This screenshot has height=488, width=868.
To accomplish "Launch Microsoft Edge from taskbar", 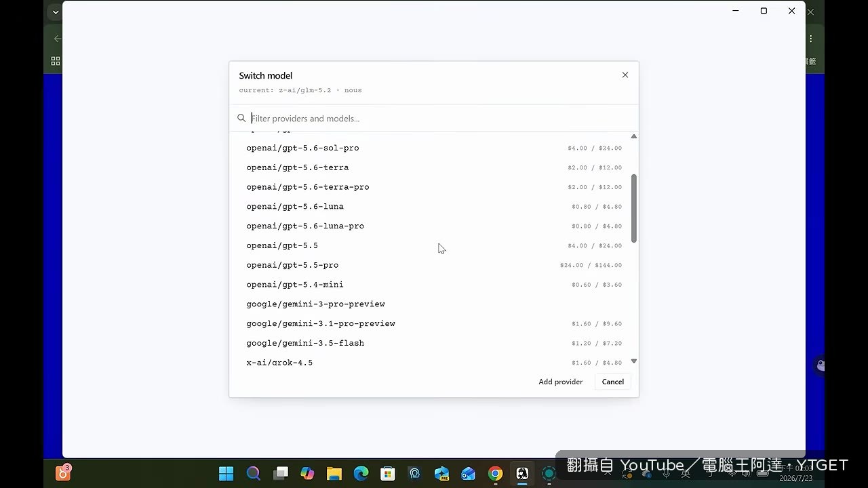I will pos(361,473).
